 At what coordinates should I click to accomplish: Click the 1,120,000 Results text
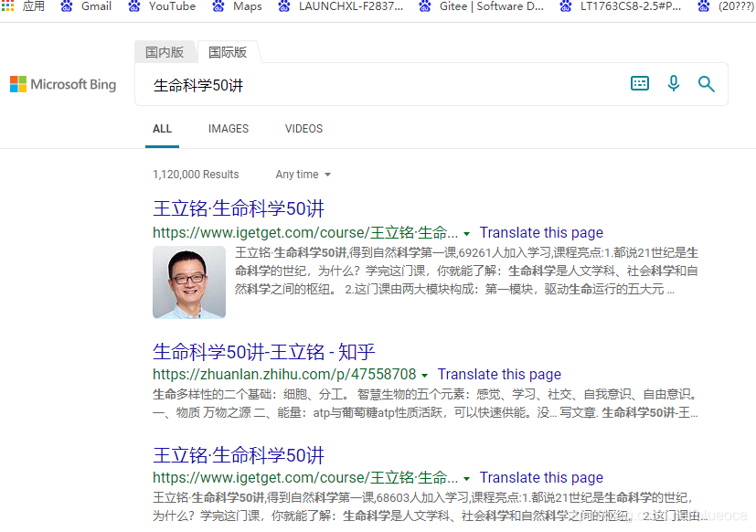(196, 174)
